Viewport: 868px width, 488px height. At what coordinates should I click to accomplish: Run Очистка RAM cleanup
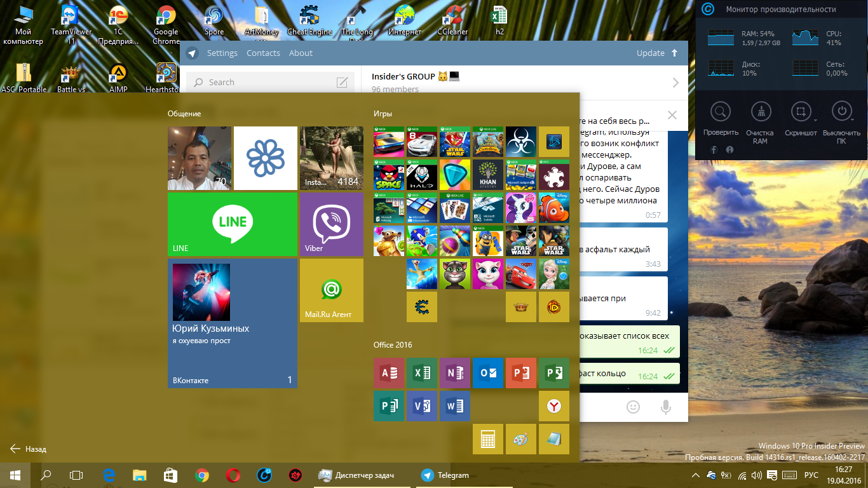coord(760,123)
